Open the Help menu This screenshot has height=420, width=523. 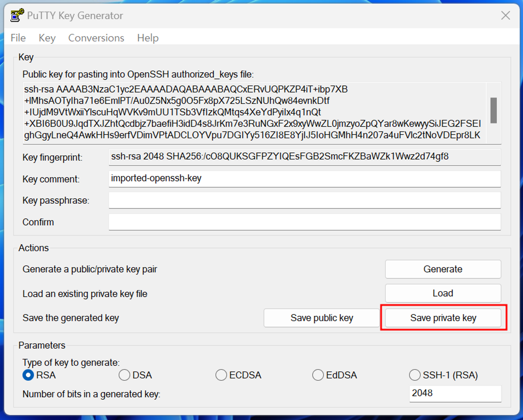click(x=148, y=38)
